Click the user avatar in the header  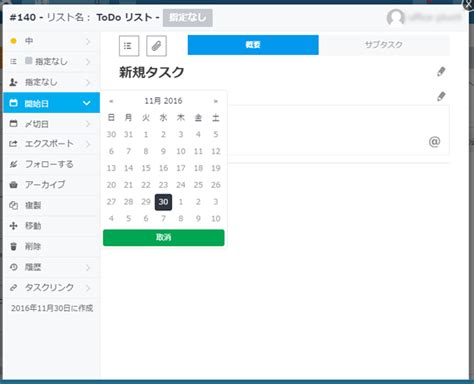(x=395, y=17)
